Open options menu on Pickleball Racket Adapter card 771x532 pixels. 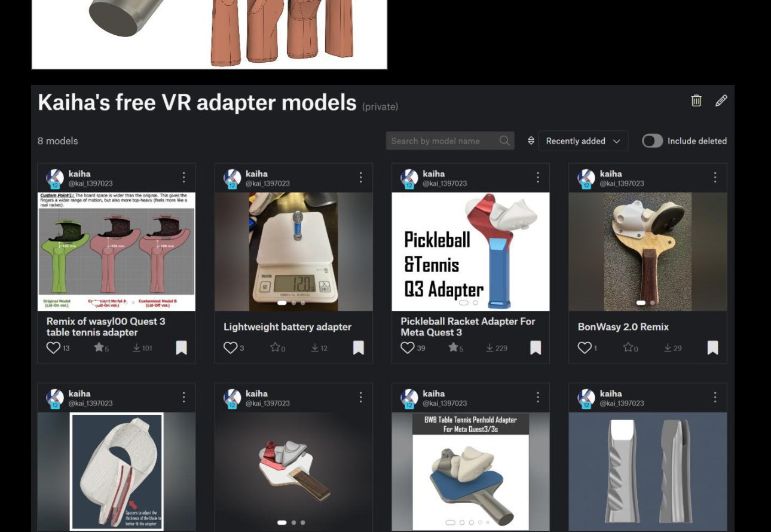tap(537, 178)
